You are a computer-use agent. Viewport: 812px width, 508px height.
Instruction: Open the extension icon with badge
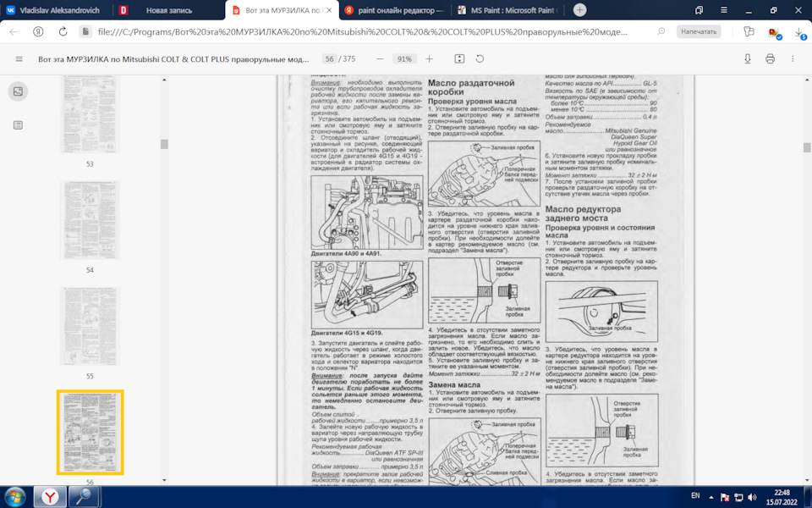[x=775, y=33]
